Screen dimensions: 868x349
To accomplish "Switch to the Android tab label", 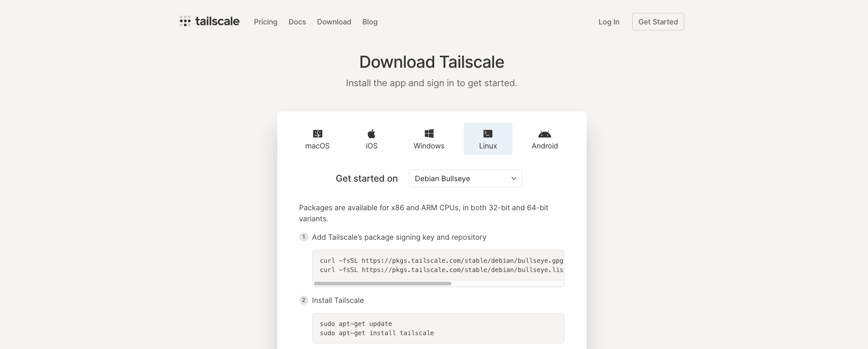I will coord(545,146).
